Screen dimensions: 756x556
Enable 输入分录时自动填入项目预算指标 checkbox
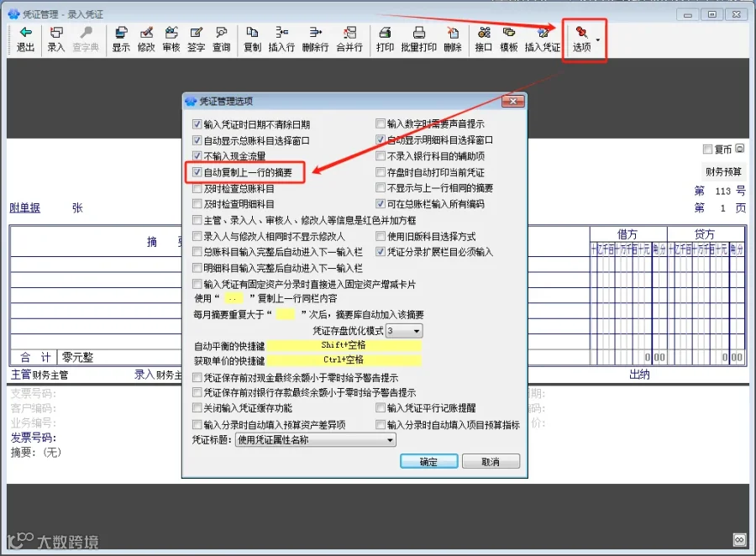(x=381, y=424)
